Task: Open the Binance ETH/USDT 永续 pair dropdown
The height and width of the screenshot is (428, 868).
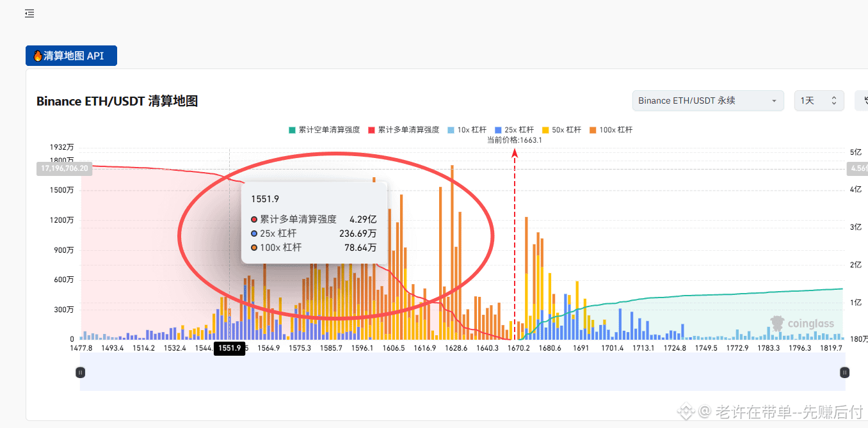Action: (x=708, y=100)
